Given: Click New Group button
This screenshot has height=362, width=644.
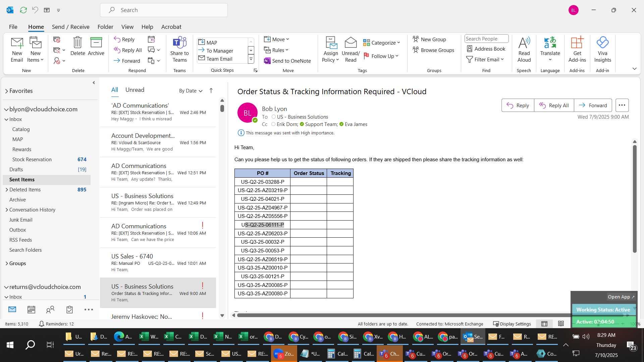Looking at the screenshot, I should point(429,39).
